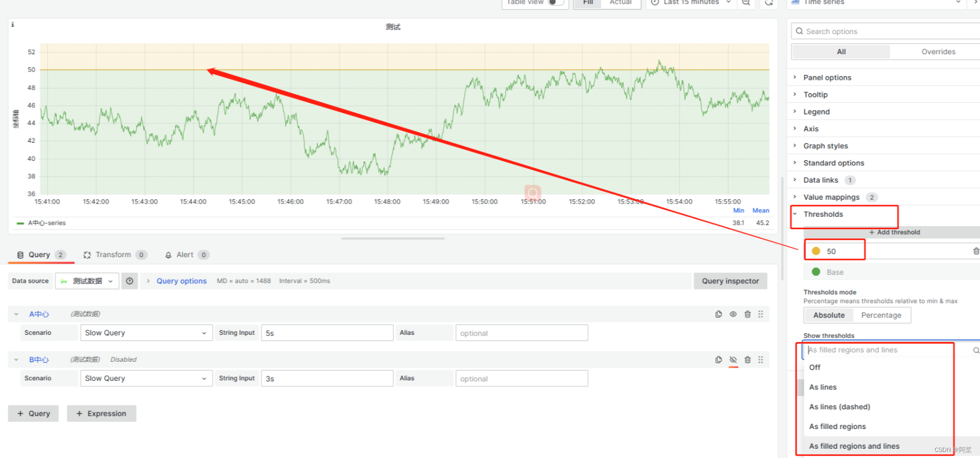Collapse the B中心 query row
This screenshot has width=980, height=458.
[x=16, y=360]
